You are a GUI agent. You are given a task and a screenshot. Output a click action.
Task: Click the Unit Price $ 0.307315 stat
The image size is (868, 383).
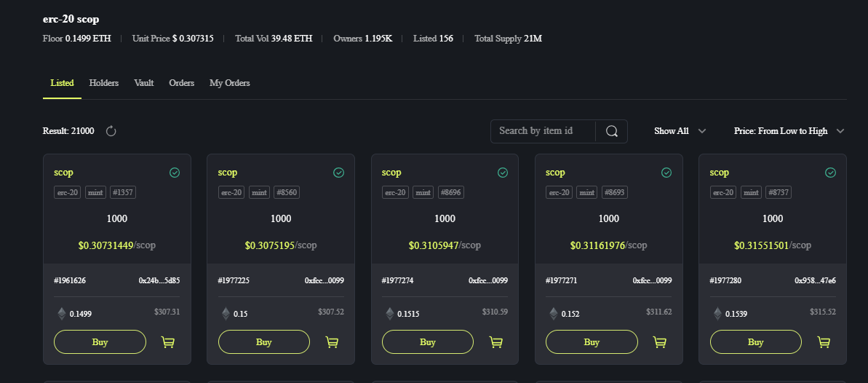tap(172, 39)
